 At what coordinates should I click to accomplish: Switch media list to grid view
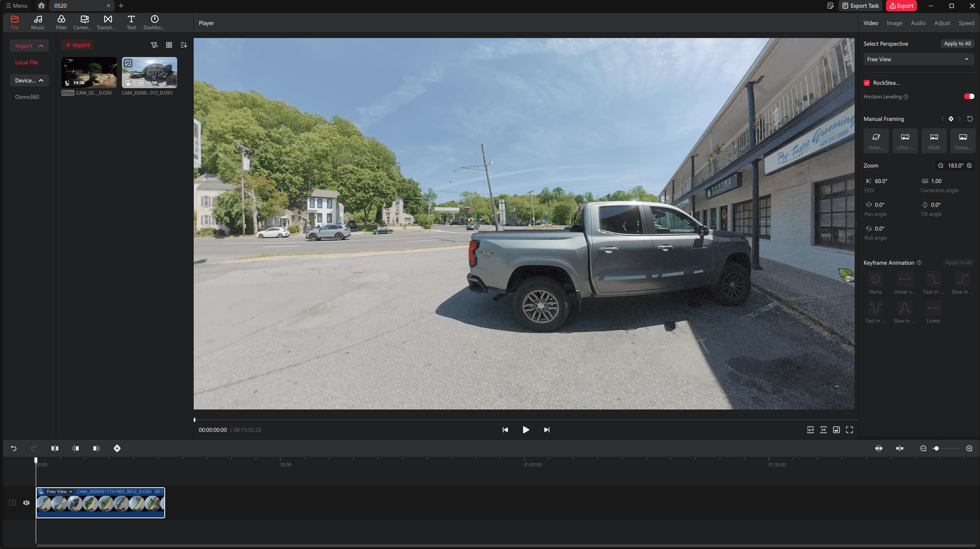pos(169,45)
